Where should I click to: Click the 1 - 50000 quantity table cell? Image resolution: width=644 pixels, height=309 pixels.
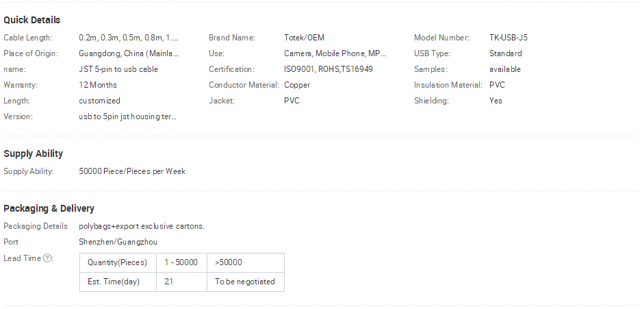coord(181,262)
